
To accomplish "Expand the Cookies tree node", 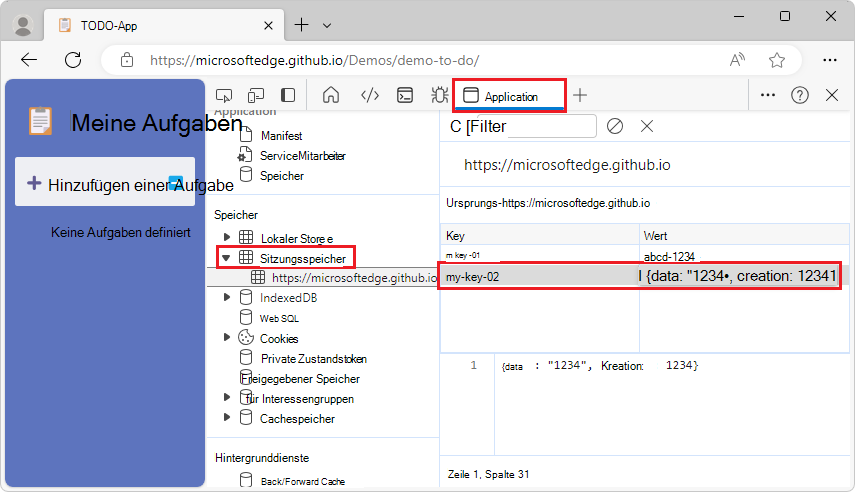I will tap(227, 338).
